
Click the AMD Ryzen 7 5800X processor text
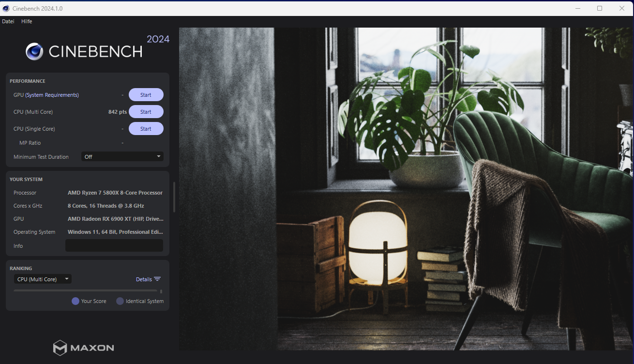pyautogui.click(x=115, y=193)
